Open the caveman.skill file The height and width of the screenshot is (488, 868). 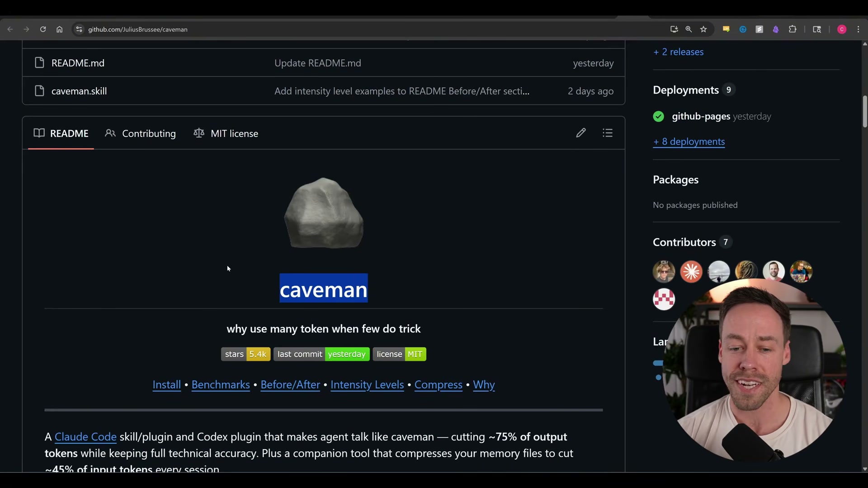tap(79, 91)
